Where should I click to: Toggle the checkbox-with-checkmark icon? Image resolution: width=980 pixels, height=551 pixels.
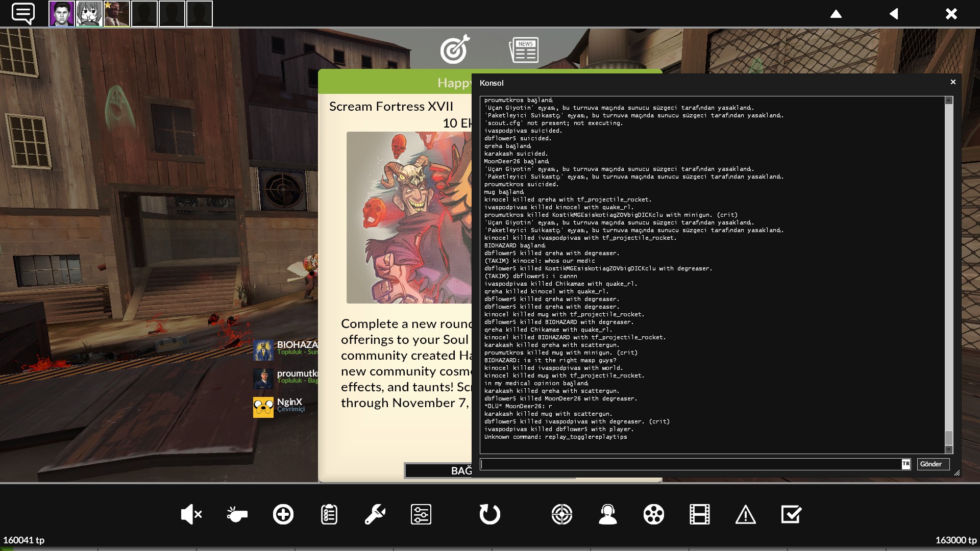(x=791, y=514)
